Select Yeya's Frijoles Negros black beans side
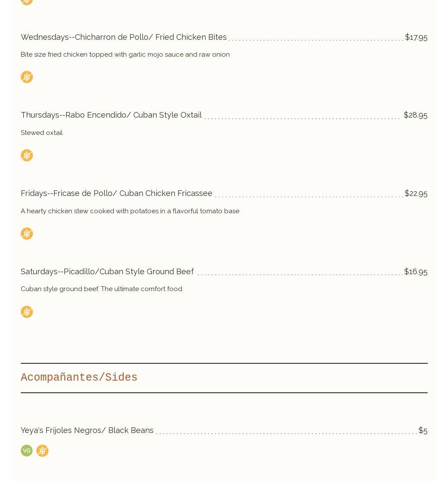 (x=87, y=430)
